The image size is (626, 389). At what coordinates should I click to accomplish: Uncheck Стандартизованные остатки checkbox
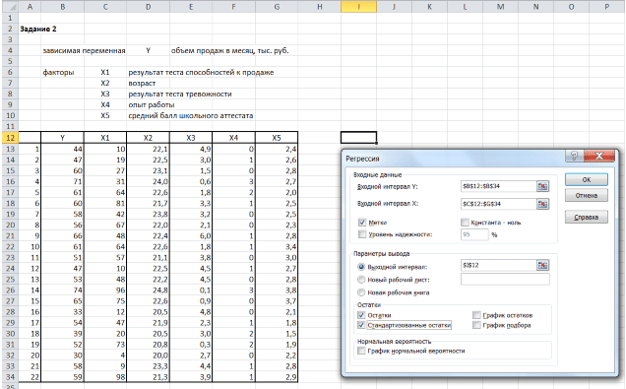pyautogui.click(x=361, y=325)
